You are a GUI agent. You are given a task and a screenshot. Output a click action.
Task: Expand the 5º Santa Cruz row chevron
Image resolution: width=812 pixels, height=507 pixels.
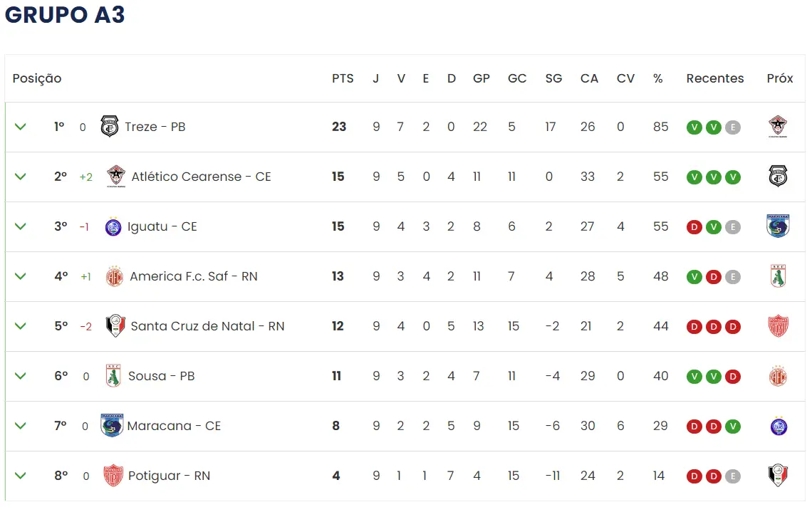click(x=21, y=326)
